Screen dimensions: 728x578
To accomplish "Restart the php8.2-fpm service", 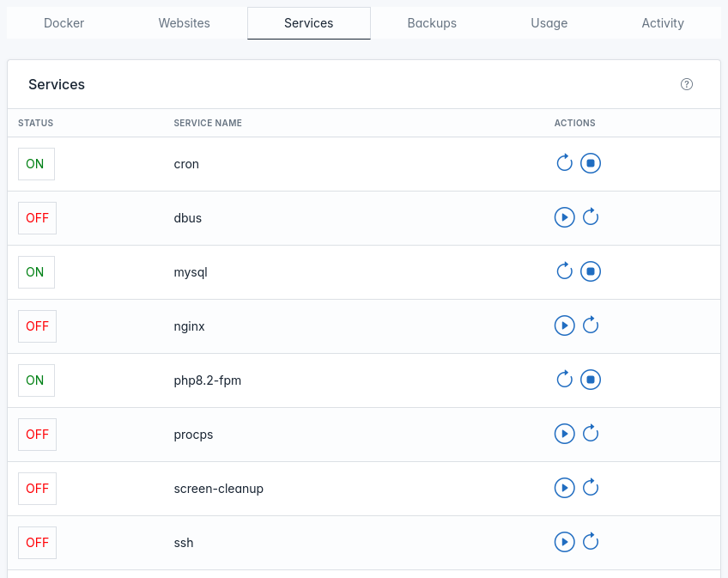I will click(x=564, y=380).
